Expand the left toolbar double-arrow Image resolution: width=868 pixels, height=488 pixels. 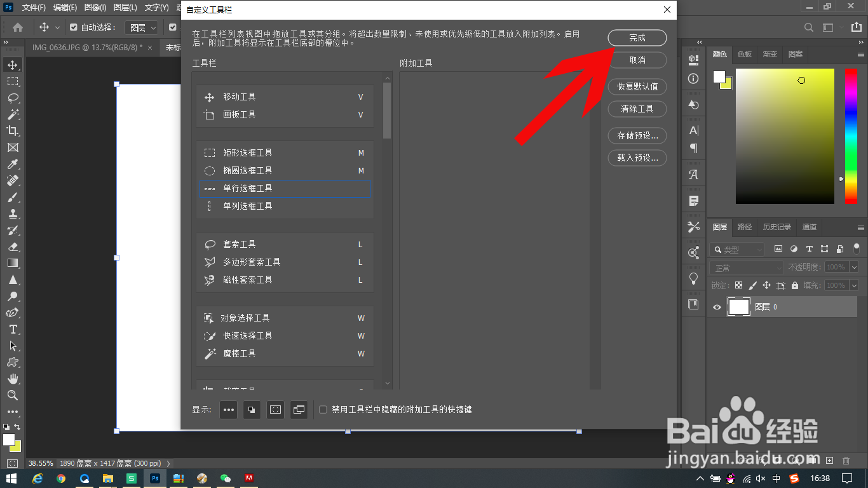[x=6, y=43]
